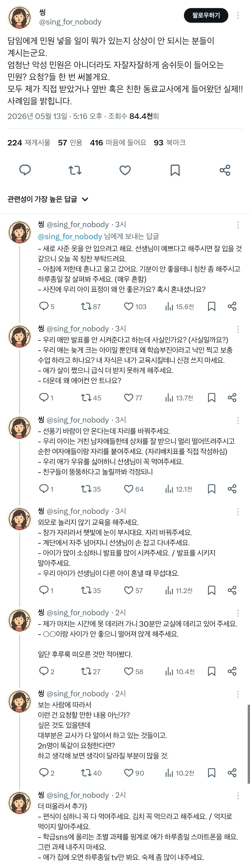The height and width of the screenshot is (868, 250).
Task: Open the more options menu beside 팔로우하기
Action: (238, 15)
